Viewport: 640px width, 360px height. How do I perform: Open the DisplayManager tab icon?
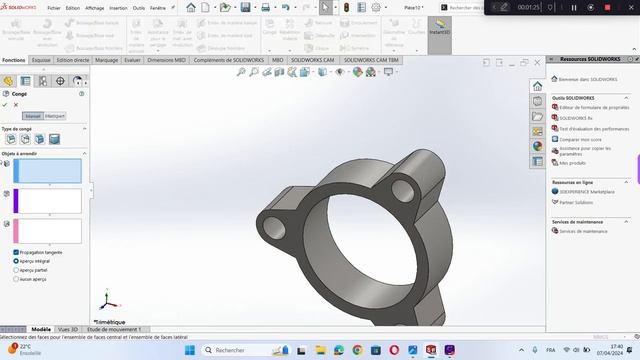[77, 81]
